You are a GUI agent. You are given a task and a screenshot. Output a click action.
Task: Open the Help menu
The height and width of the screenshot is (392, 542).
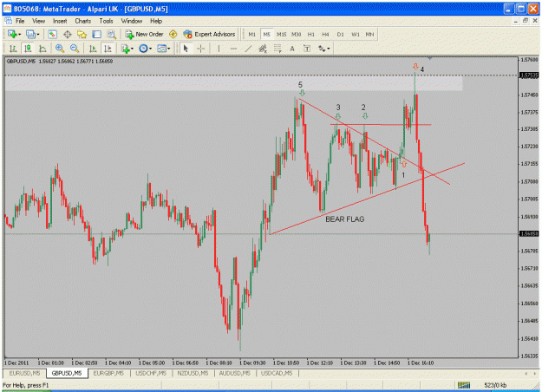(156, 21)
